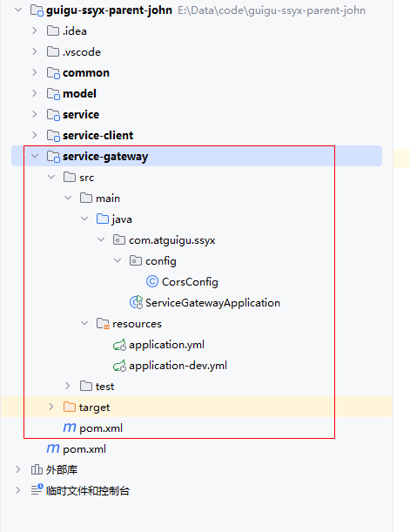Viewport: 410px width, 532px height.
Task: Select the 外部库 label
Action: [x=62, y=470]
